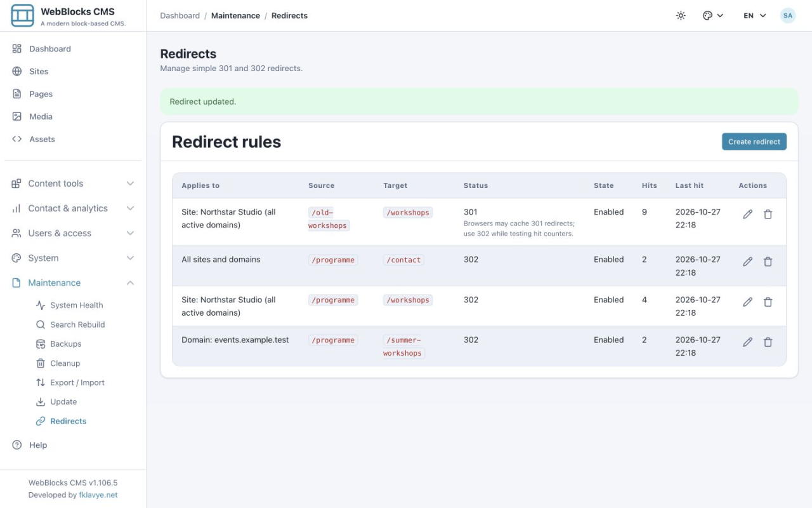Edit the /old-workshops redirect rule
Screen dimensions: 812x508
pos(748,215)
